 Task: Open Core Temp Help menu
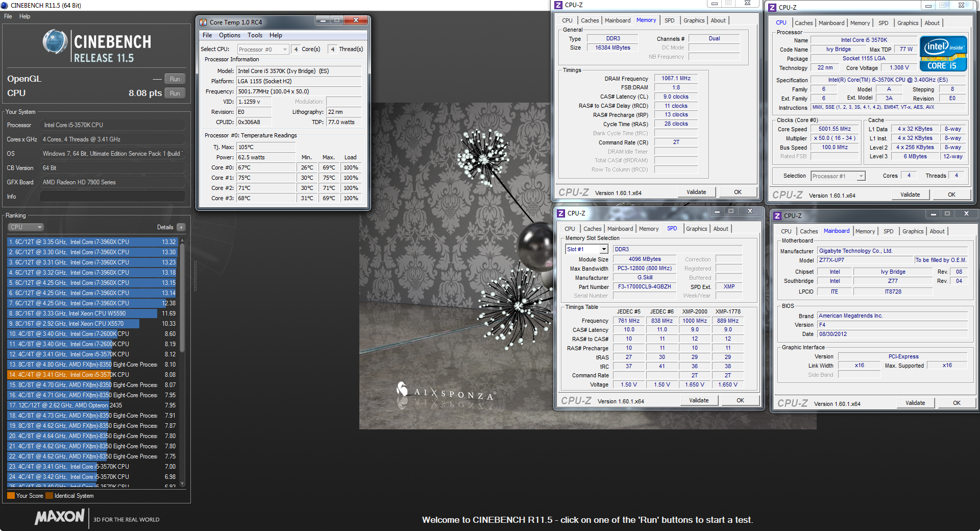pos(276,35)
